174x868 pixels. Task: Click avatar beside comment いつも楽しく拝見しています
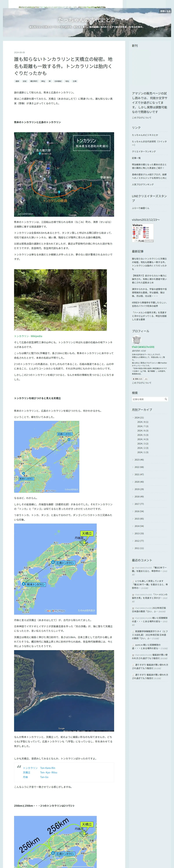[x=133, y=581]
